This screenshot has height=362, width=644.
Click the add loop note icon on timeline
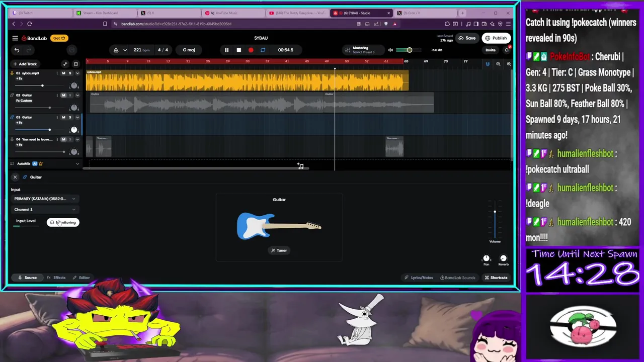(300, 166)
